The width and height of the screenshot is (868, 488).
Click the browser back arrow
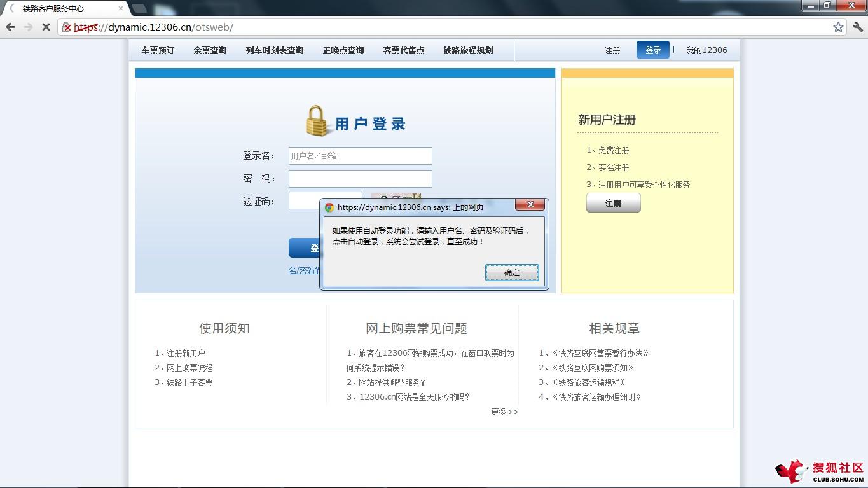click(x=10, y=27)
